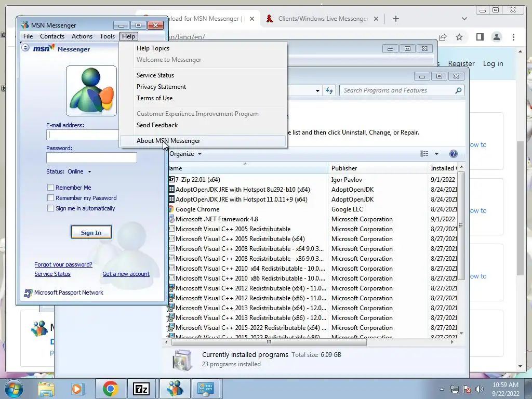Expand Chrome tab search chevron
Screen dimensions: 532x399
pos(464,19)
